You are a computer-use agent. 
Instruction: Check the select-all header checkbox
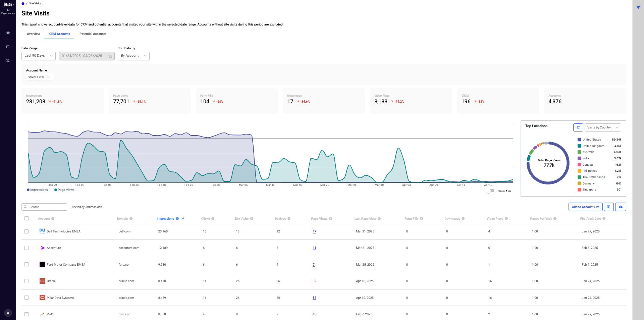pyautogui.click(x=26, y=218)
